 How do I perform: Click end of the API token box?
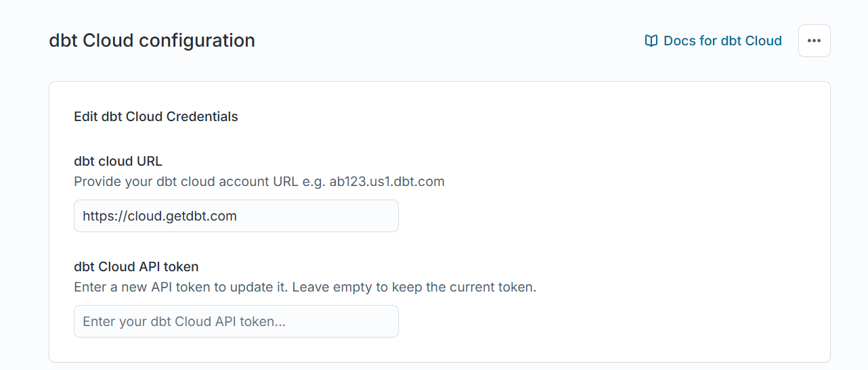click(x=386, y=321)
